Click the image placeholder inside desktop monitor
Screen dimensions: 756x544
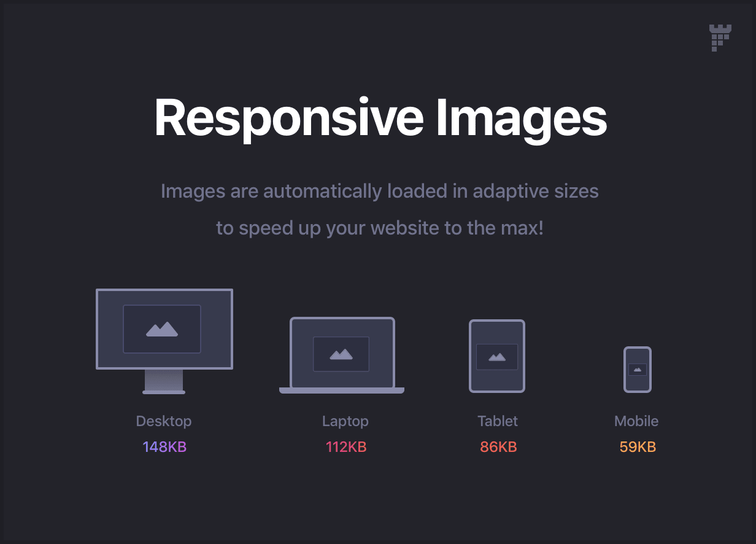(162, 329)
